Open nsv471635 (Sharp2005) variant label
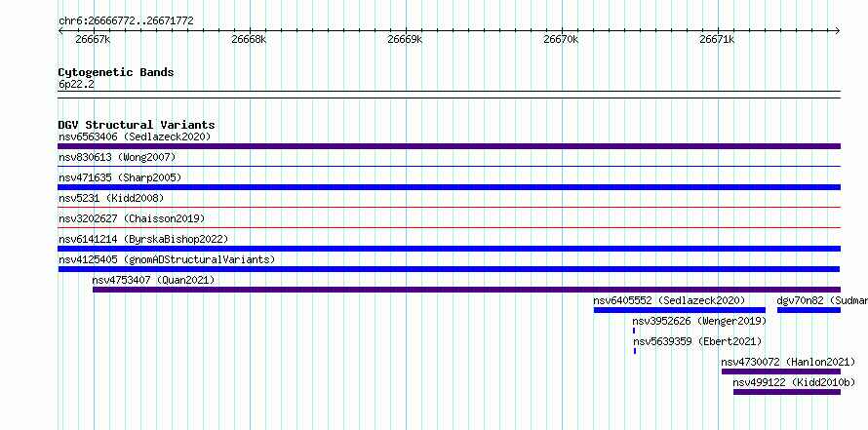 tap(120, 177)
